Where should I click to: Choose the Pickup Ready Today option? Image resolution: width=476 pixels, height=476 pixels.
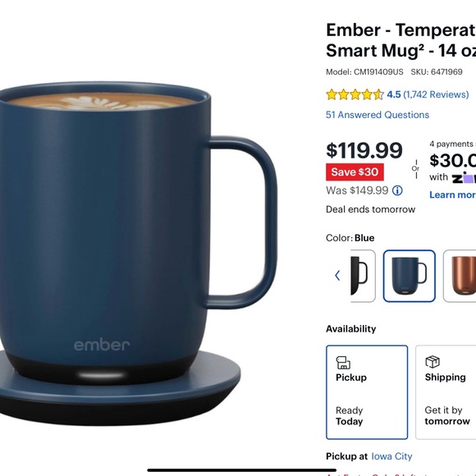click(367, 392)
